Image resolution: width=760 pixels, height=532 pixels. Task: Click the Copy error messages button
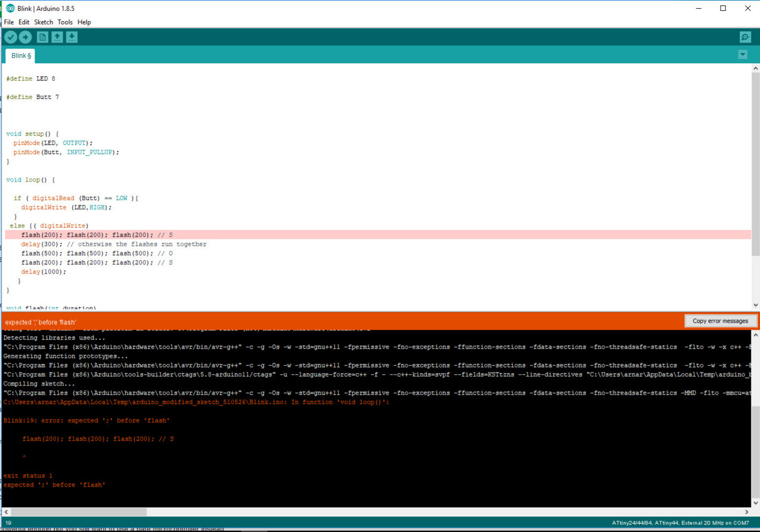pos(720,321)
